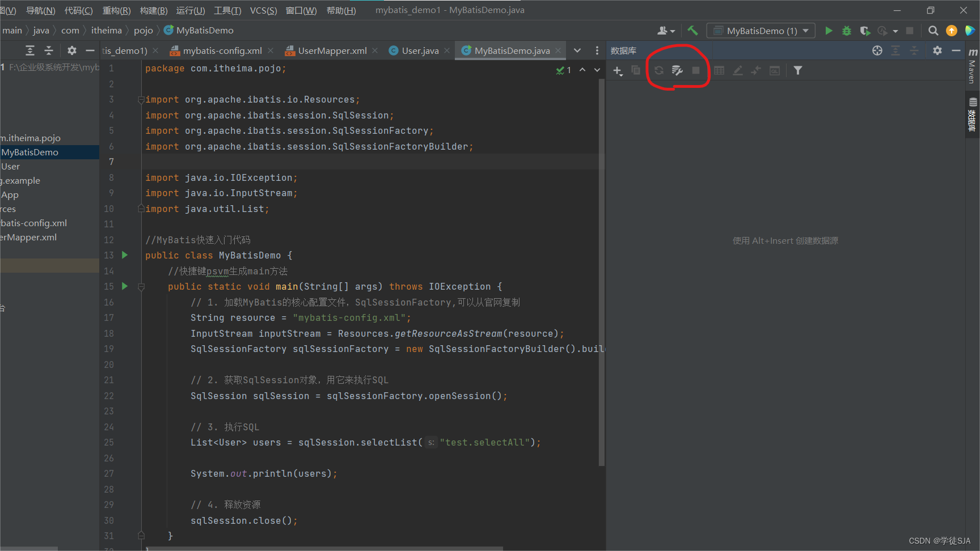Open the 重构(R) menu

117,10
